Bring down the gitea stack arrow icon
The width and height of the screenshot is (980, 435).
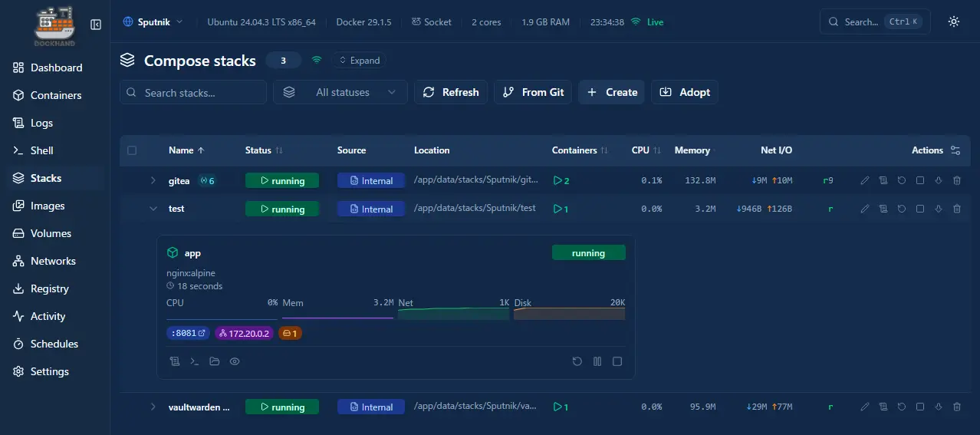click(x=939, y=181)
